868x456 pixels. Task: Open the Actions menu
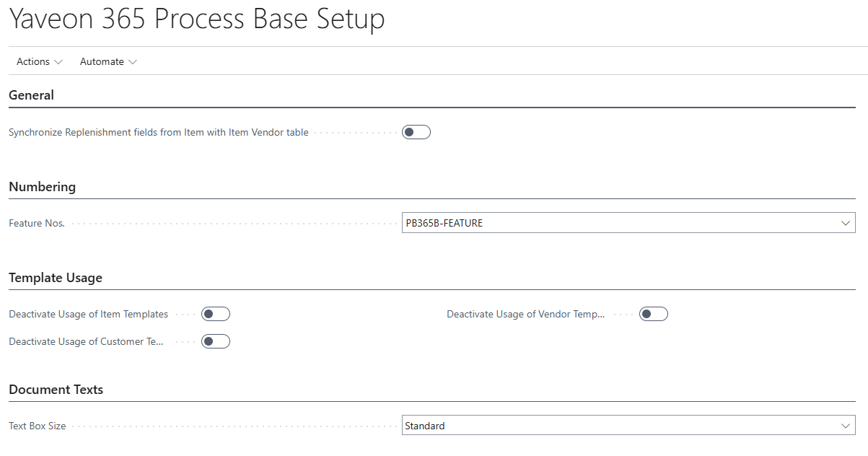pos(40,61)
